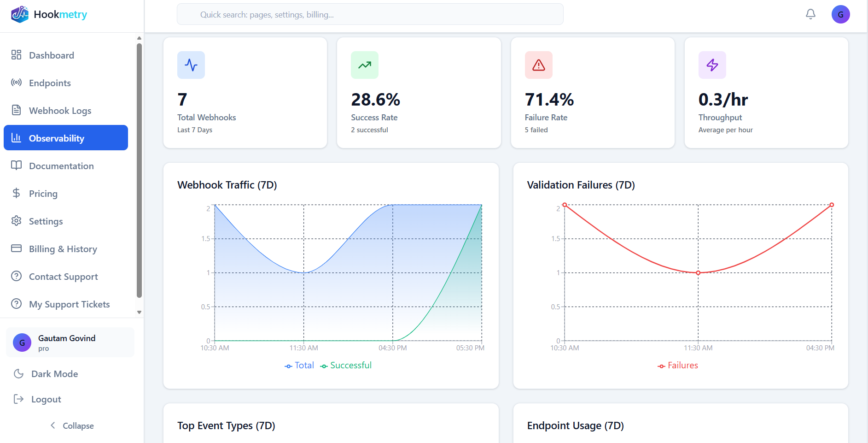Screen dimensions: 868x443
Task: Open Settings via gear icon
Action: tap(17, 221)
